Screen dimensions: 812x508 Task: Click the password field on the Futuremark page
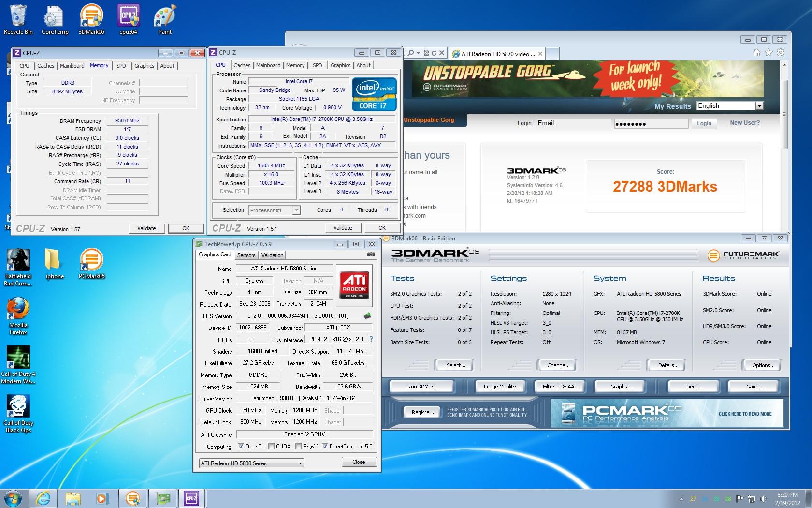[x=651, y=124]
